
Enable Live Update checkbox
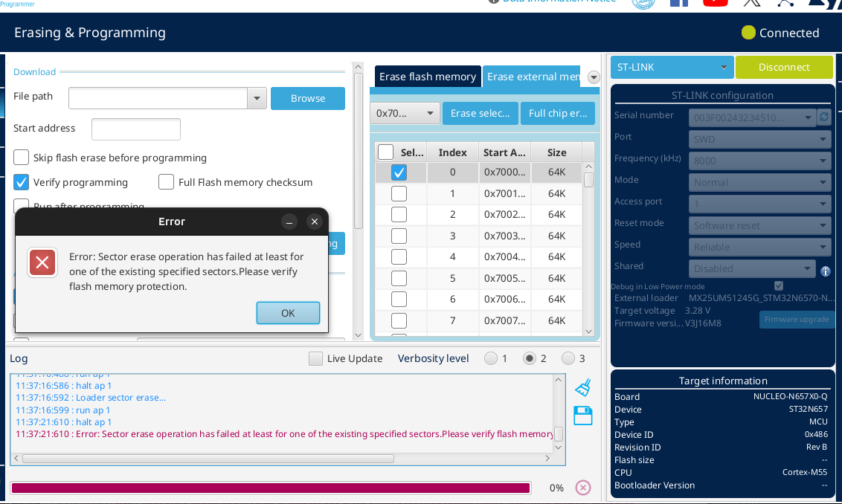click(315, 358)
